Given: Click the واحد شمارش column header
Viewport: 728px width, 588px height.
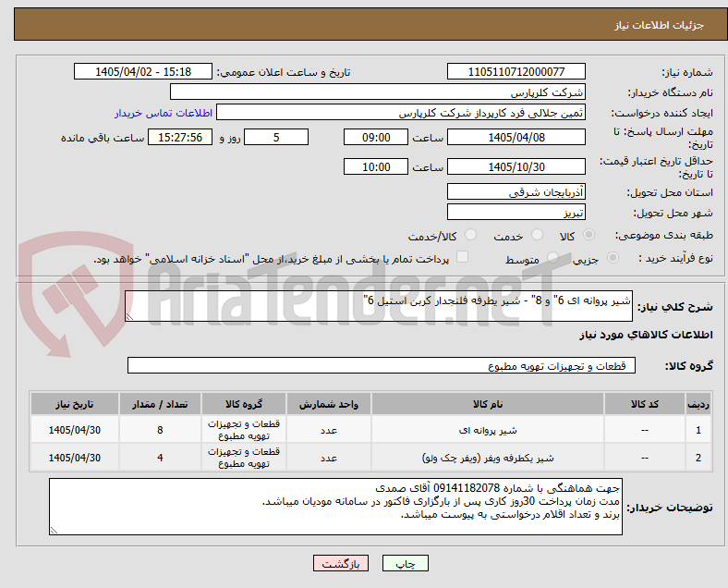Looking at the screenshot, I should 329,404.
